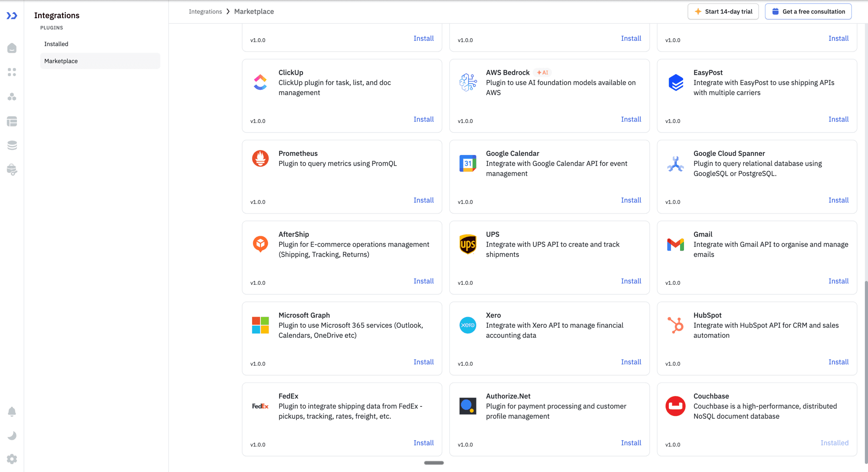Open the home icon in sidebar
This screenshot has width=868, height=472.
pos(12,48)
